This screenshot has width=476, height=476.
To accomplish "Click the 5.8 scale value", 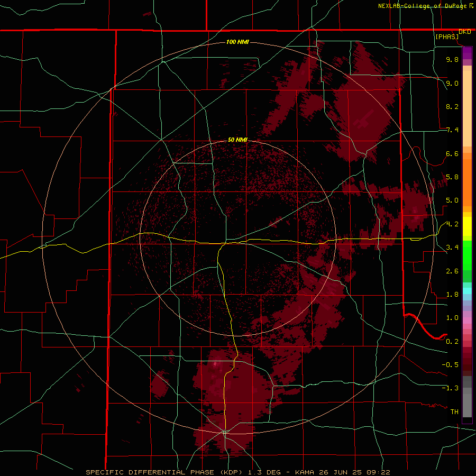I will [x=452, y=177].
